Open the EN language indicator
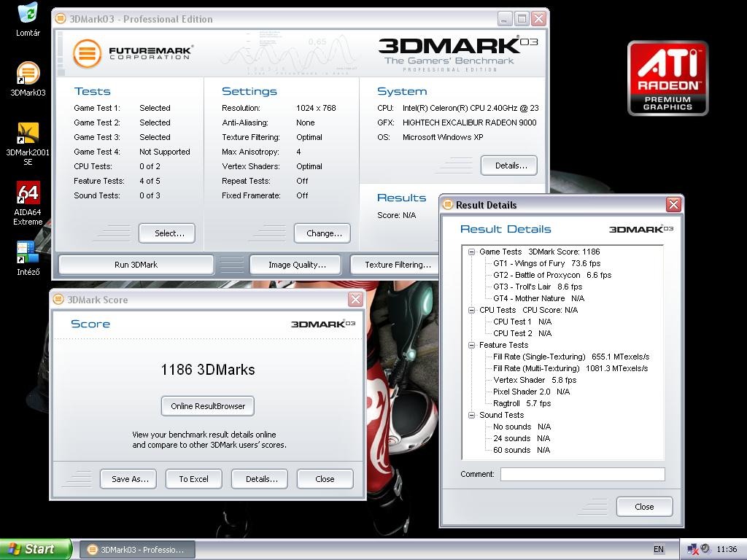 pos(659,549)
